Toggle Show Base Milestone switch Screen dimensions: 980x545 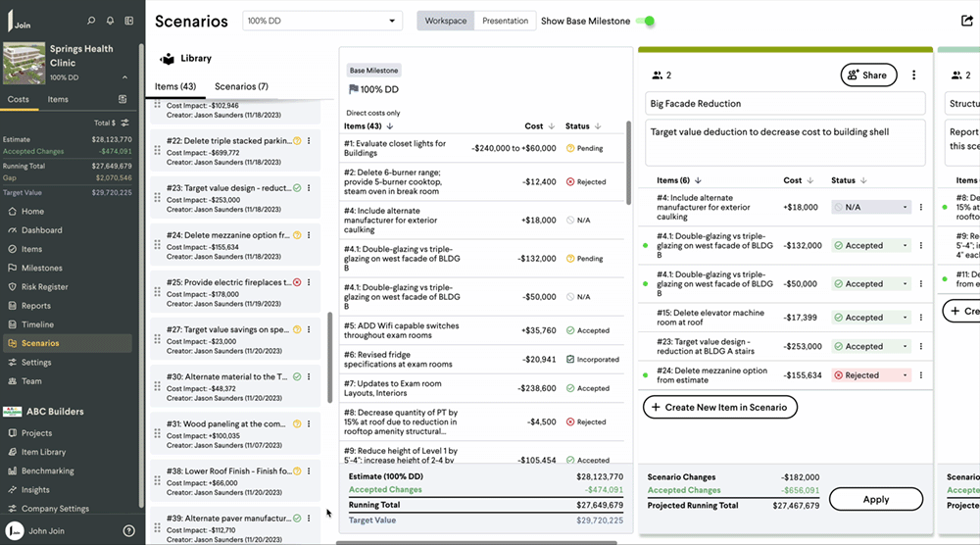click(645, 21)
